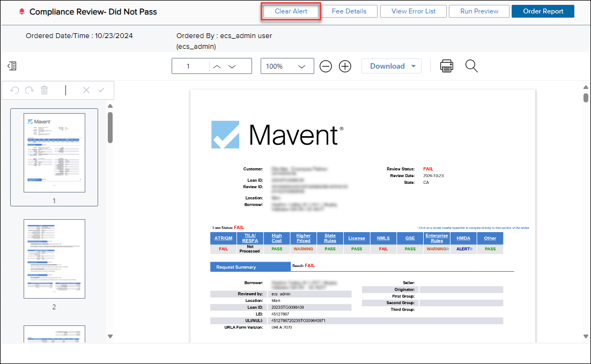This screenshot has width=591, height=364.
Task: Click the red alert bell icon
Action: click(x=22, y=11)
